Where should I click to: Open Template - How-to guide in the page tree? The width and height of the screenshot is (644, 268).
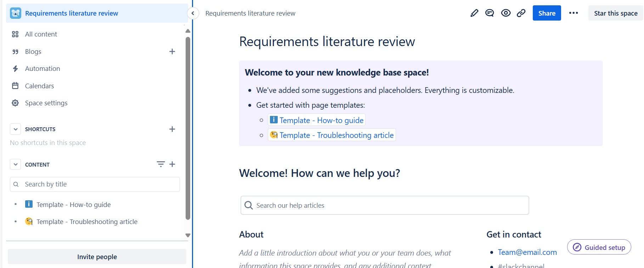tap(74, 205)
